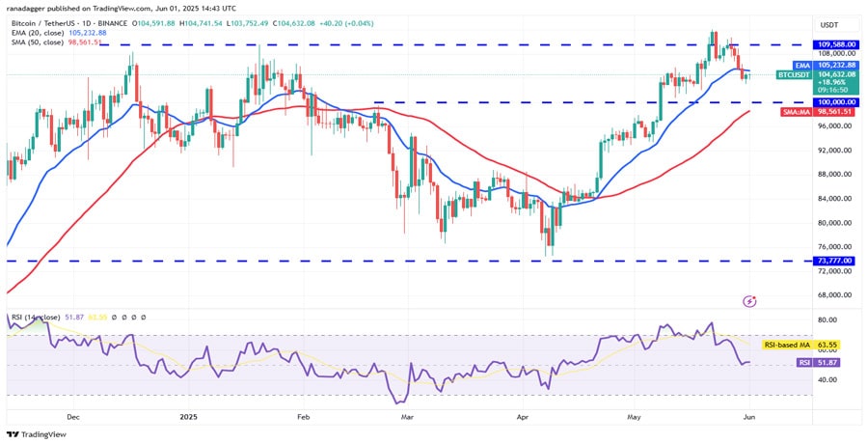Click the Jun label on time axis
This screenshot has width=868, height=444.
click(748, 416)
